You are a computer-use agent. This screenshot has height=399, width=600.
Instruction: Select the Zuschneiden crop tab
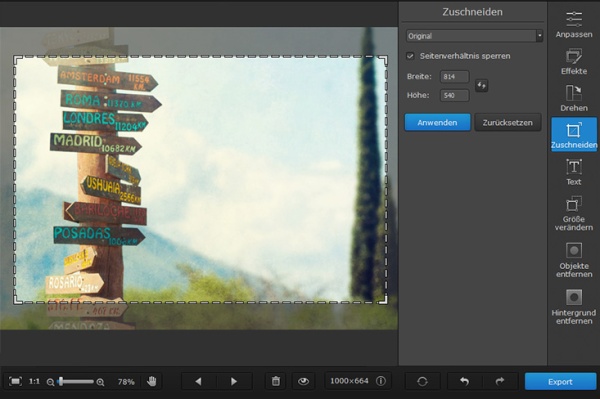(574, 135)
